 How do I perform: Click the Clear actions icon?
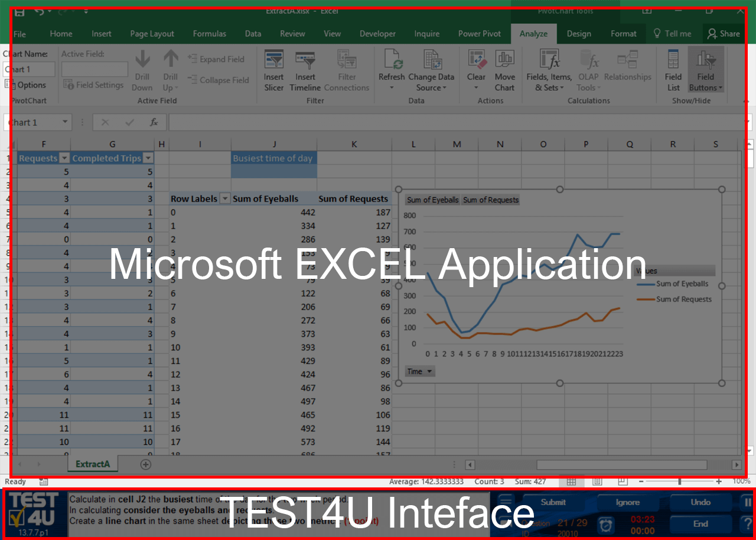pyautogui.click(x=476, y=60)
